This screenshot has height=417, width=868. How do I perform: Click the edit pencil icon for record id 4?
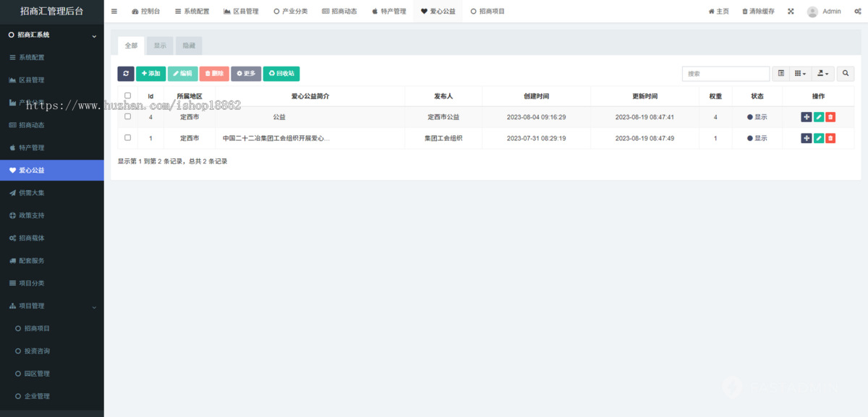click(819, 116)
